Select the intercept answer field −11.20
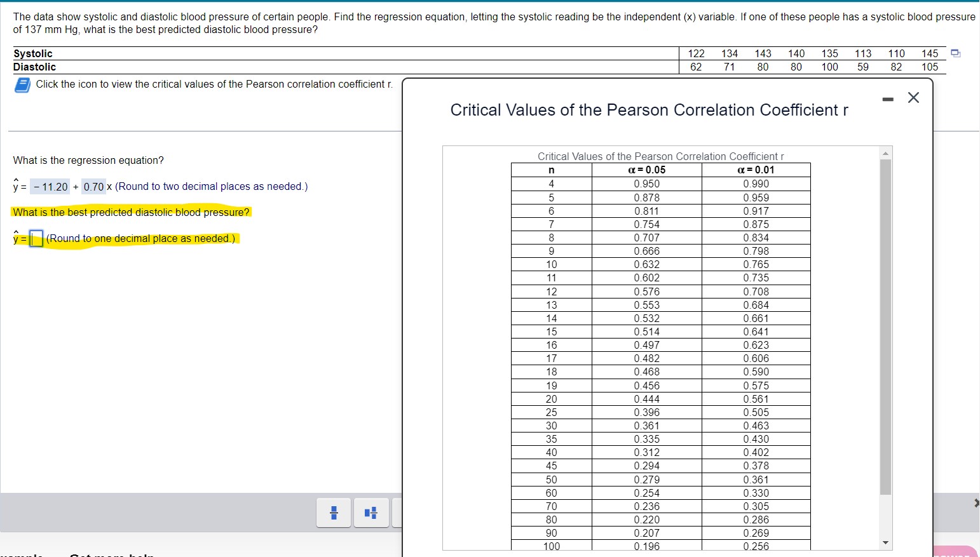This screenshot has width=980, height=557. click(51, 187)
